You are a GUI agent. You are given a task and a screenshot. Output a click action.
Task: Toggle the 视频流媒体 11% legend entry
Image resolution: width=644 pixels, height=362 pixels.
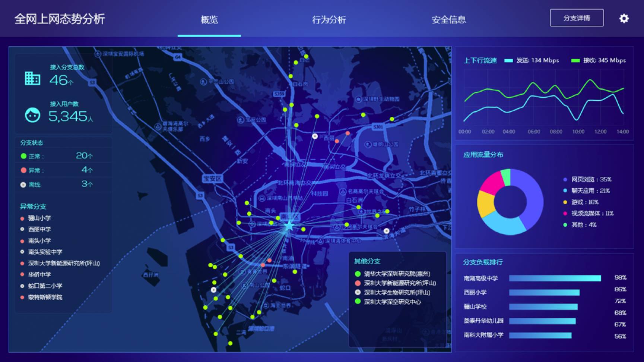[x=588, y=213]
